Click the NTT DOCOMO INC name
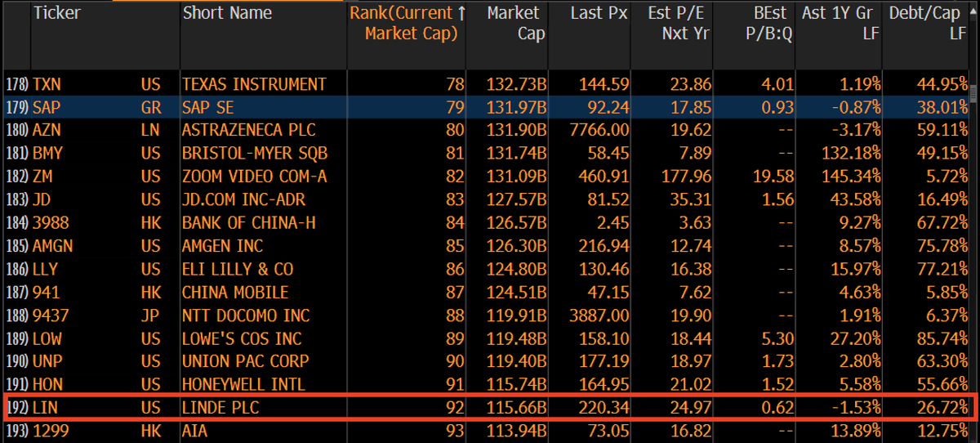 coord(244,315)
